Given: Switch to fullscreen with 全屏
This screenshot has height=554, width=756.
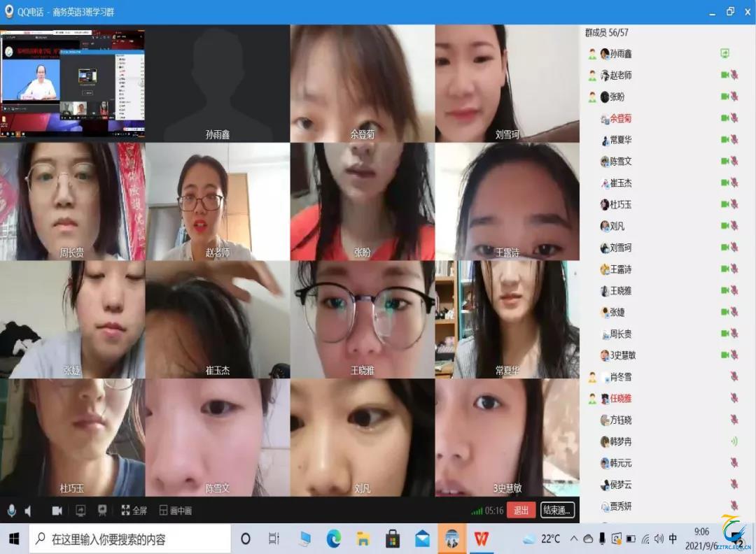Looking at the screenshot, I should (134, 511).
